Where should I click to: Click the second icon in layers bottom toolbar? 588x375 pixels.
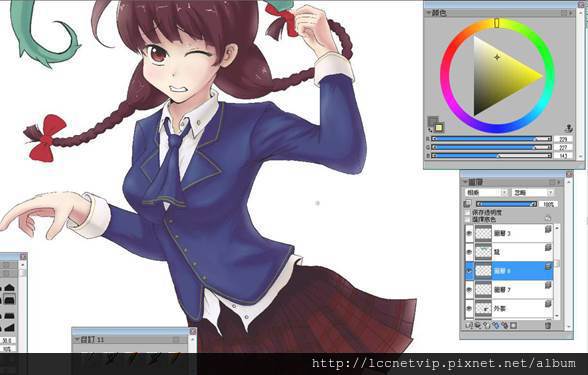[x=478, y=326]
